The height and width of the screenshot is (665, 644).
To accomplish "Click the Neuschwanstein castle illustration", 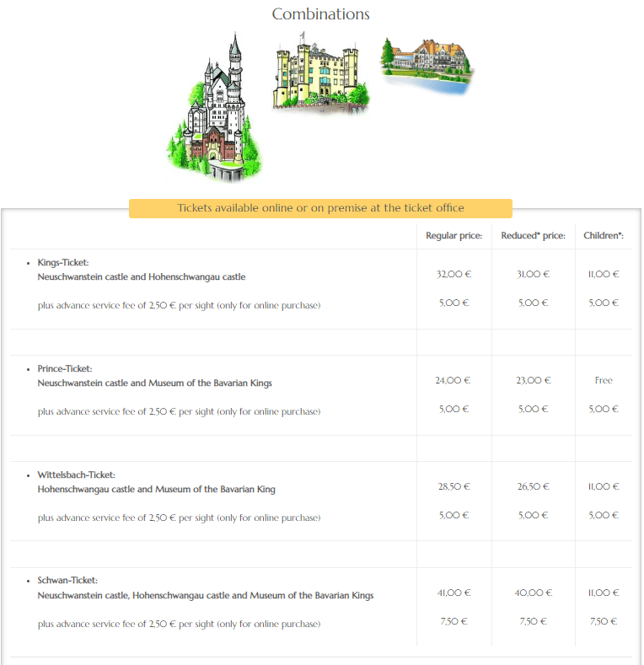I will (214, 107).
